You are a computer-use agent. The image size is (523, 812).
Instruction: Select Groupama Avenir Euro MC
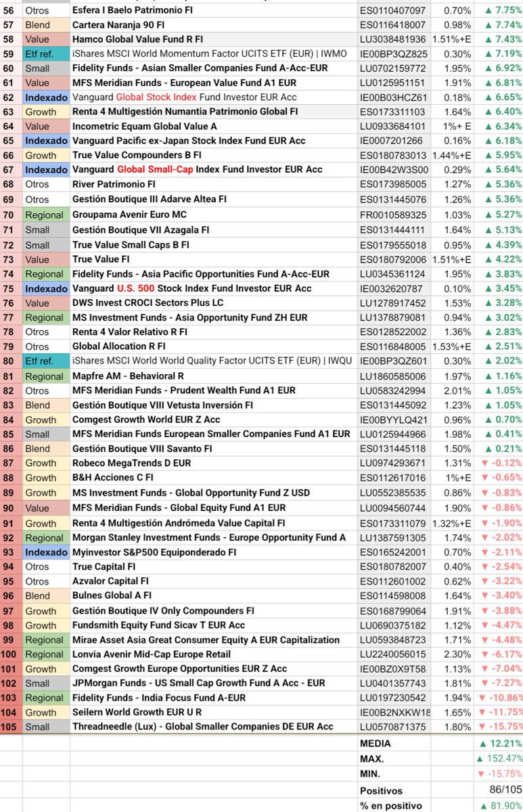(129, 215)
